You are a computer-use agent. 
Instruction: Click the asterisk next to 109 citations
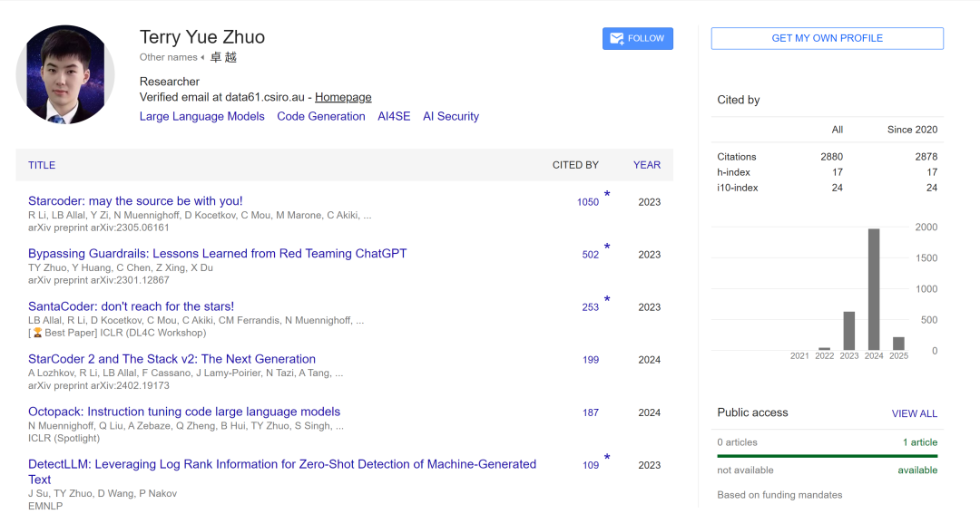coord(607,457)
